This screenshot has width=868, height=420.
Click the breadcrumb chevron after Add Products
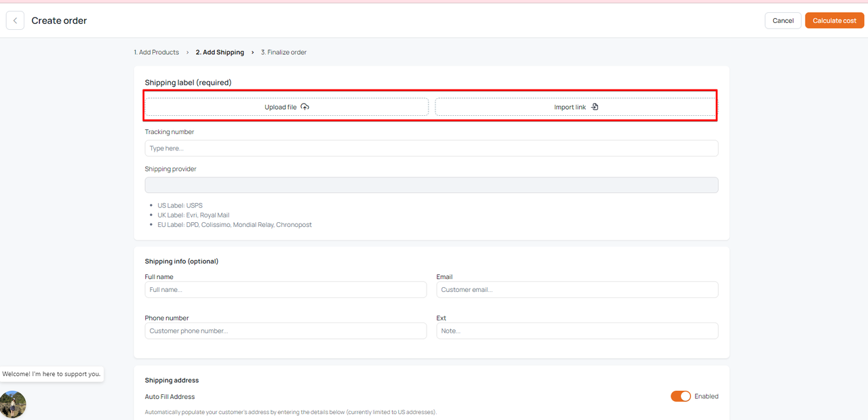pos(188,52)
